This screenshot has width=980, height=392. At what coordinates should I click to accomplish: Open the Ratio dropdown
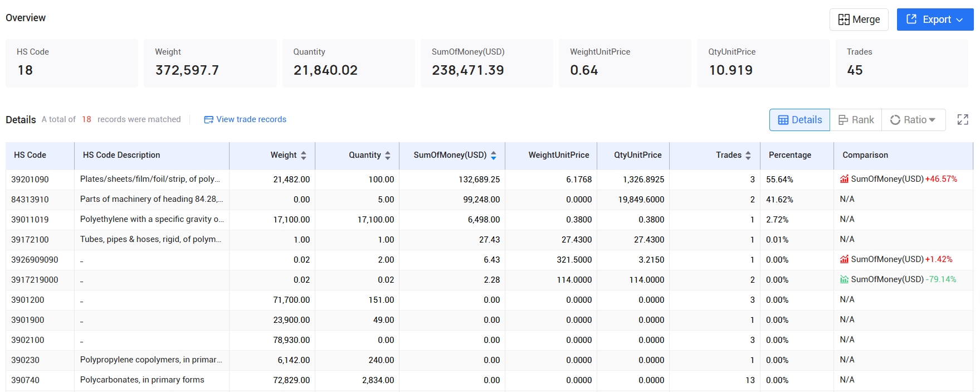click(913, 120)
